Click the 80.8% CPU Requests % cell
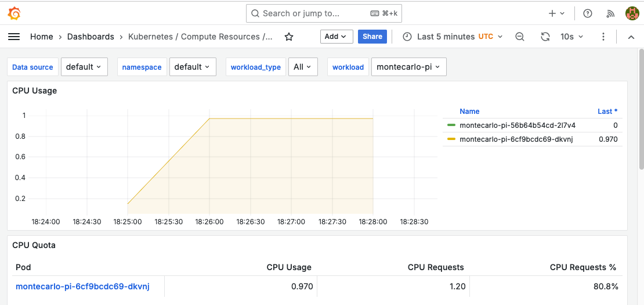This screenshot has width=644, height=305. (x=546, y=286)
